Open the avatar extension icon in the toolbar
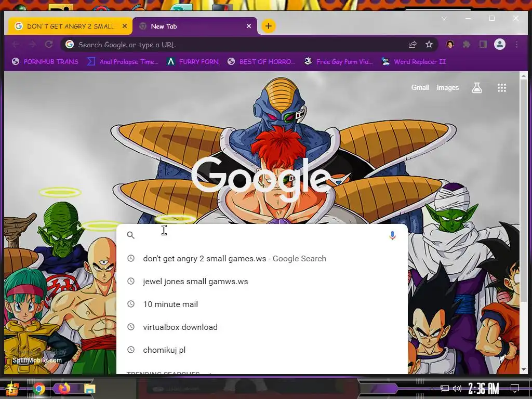The image size is (532, 399). click(450, 45)
